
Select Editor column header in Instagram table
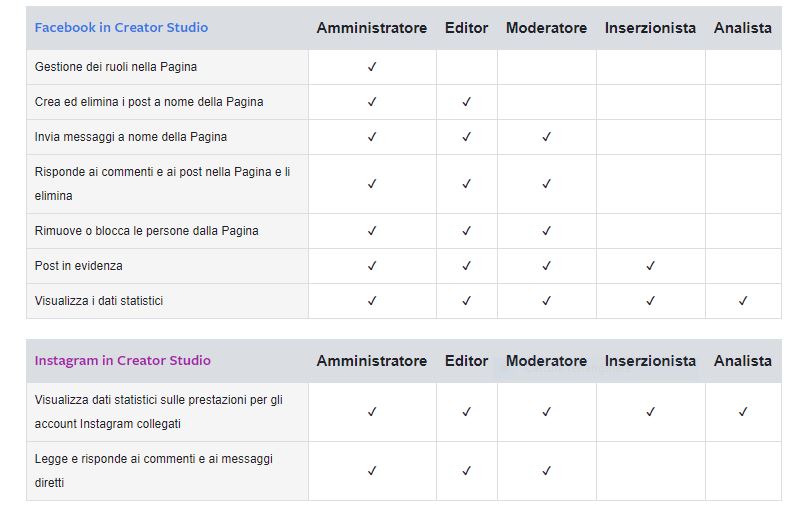[x=466, y=361]
